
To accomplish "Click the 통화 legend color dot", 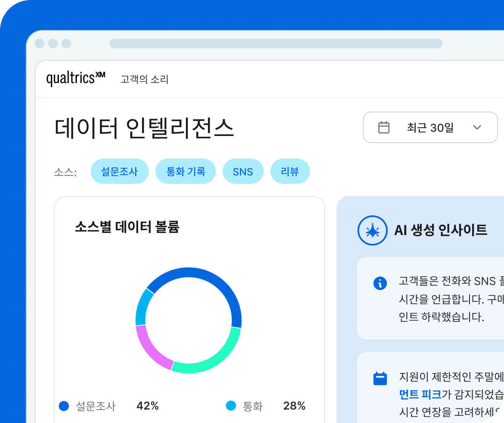I will [x=231, y=406].
